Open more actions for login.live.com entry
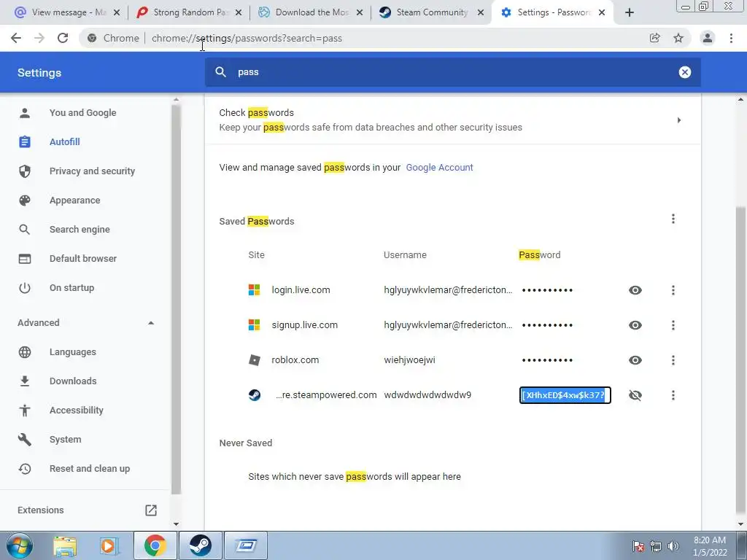The width and height of the screenshot is (747, 560). click(673, 290)
